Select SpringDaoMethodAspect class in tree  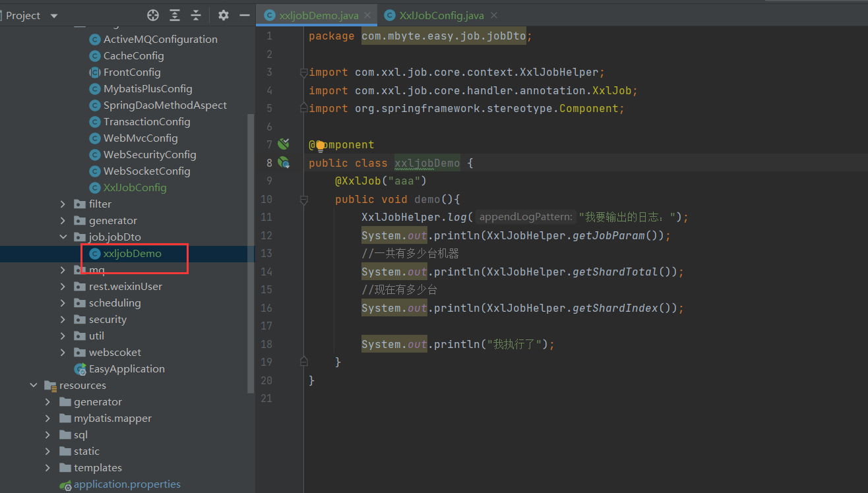pyautogui.click(x=165, y=105)
